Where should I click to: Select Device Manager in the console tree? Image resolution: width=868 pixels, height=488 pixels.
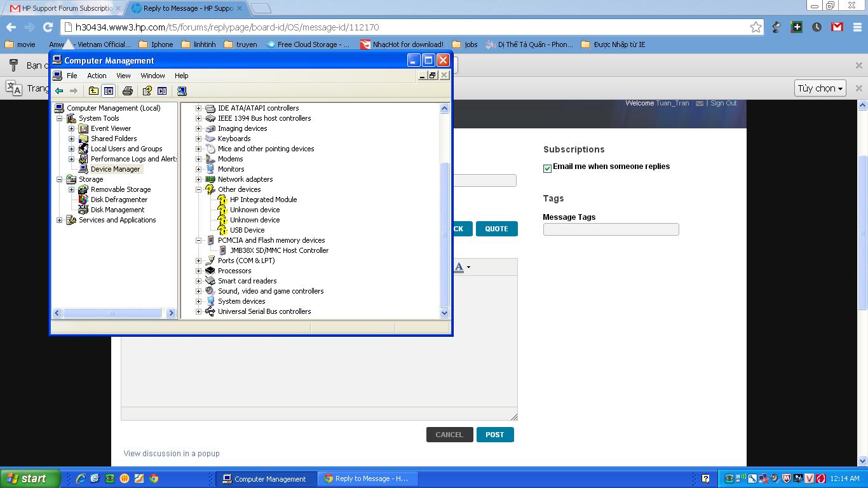click(115, 169)
